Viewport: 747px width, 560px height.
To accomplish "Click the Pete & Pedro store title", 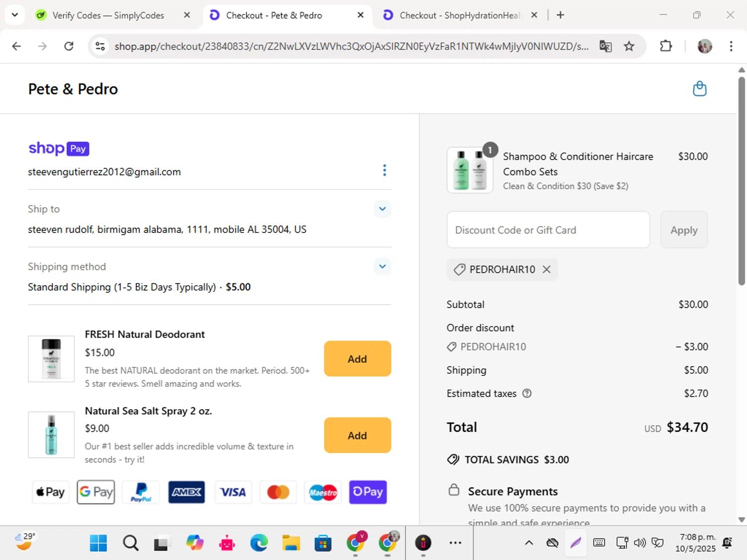I will point(73,89).
